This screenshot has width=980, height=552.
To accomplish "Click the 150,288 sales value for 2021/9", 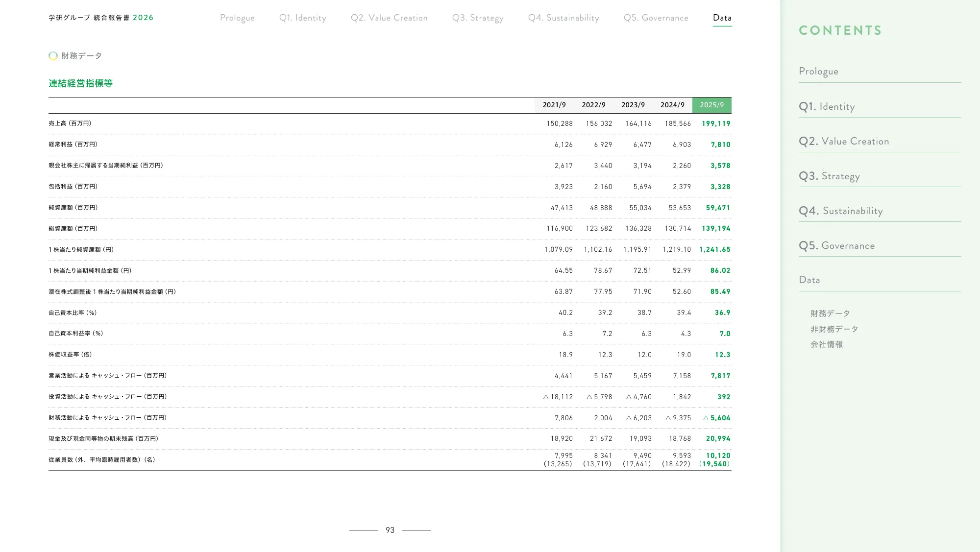I will pyautogui.click(x=560, y=123).
